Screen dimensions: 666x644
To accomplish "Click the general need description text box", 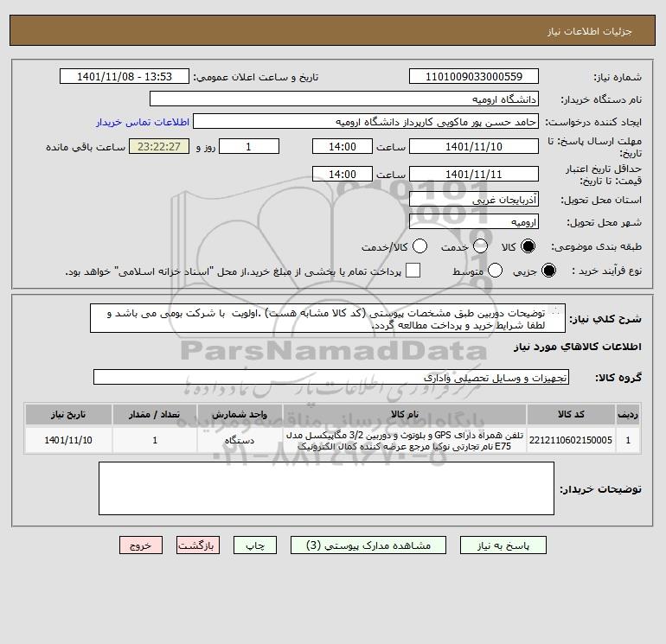I will pyautogui.click(x=328, y=319).
